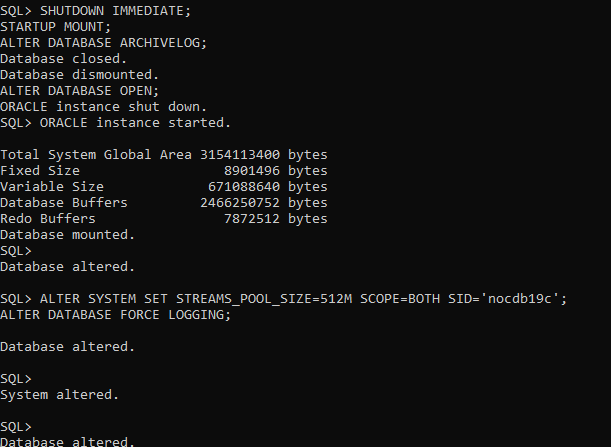Click the 'System altered.' message
Image resolution: width=611 pixels, height=447 pixels.
pos(59,395)
